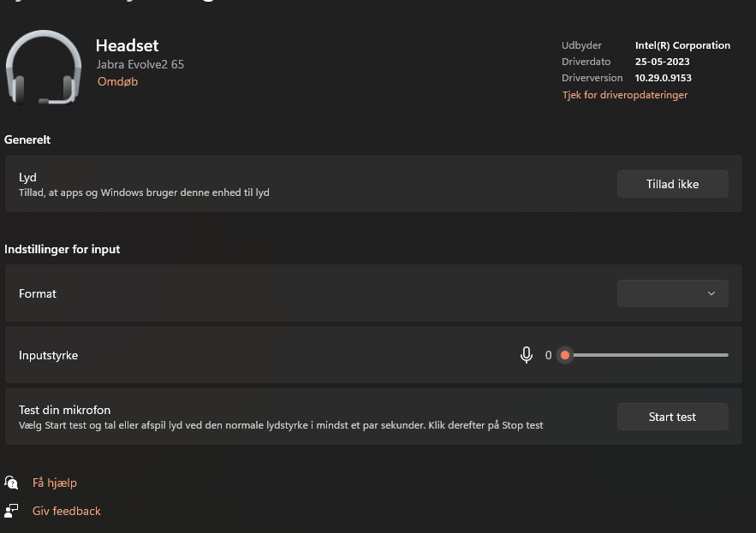Click the Lyd settings row
The width and height of the screenshot is (756, 533).
pyautogui.click(x=373, y=184)
